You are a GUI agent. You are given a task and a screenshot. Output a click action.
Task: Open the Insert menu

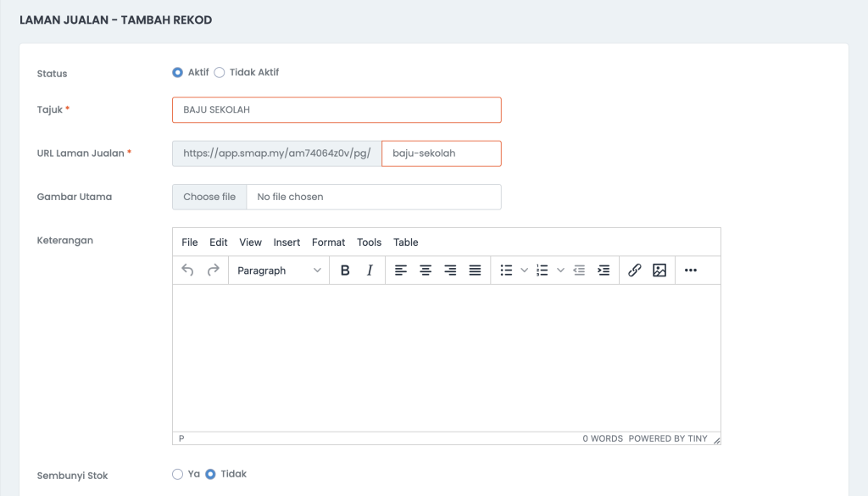coord(287,242)
